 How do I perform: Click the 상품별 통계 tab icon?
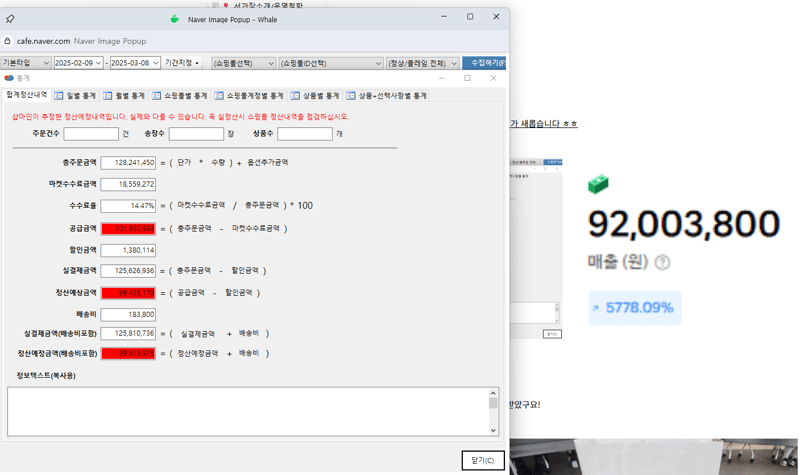[295, 95]
